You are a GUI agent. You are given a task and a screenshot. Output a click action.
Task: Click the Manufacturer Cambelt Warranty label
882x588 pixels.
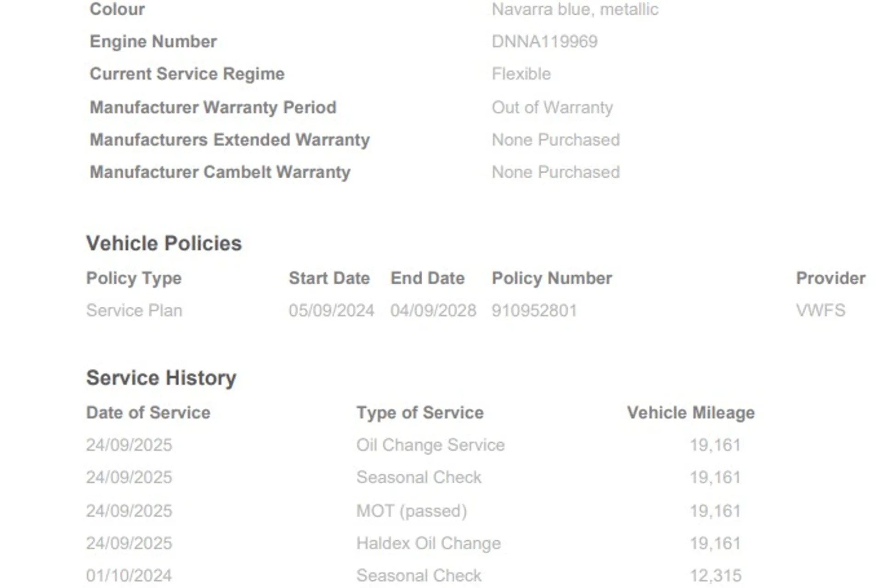click(x=220, y=172)
